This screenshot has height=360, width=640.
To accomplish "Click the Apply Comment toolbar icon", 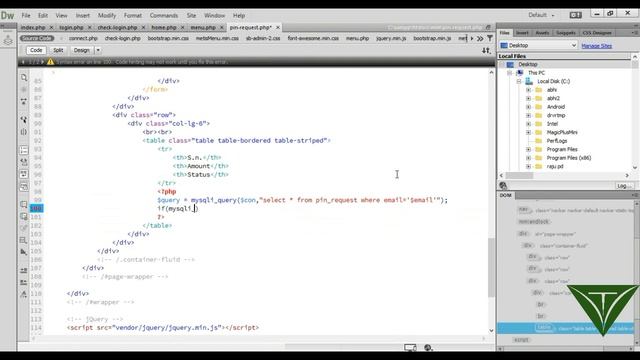I will (x=24, y=204).
